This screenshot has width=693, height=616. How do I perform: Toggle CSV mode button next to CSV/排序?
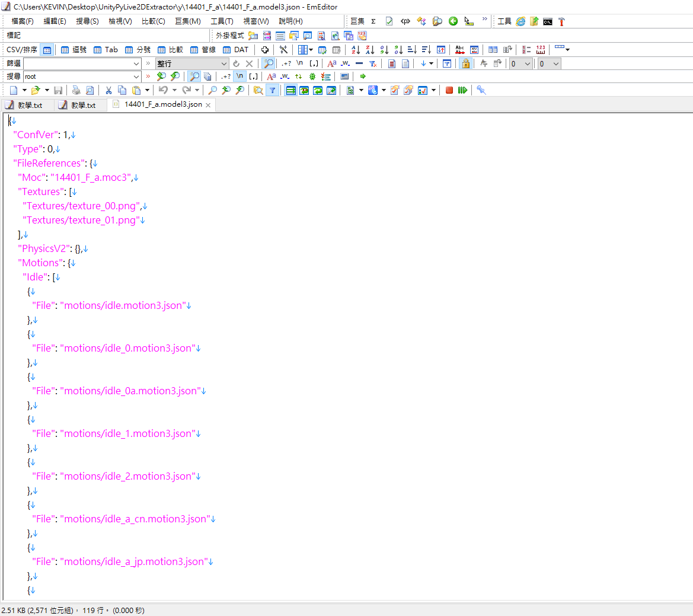[x=47, y=50]
